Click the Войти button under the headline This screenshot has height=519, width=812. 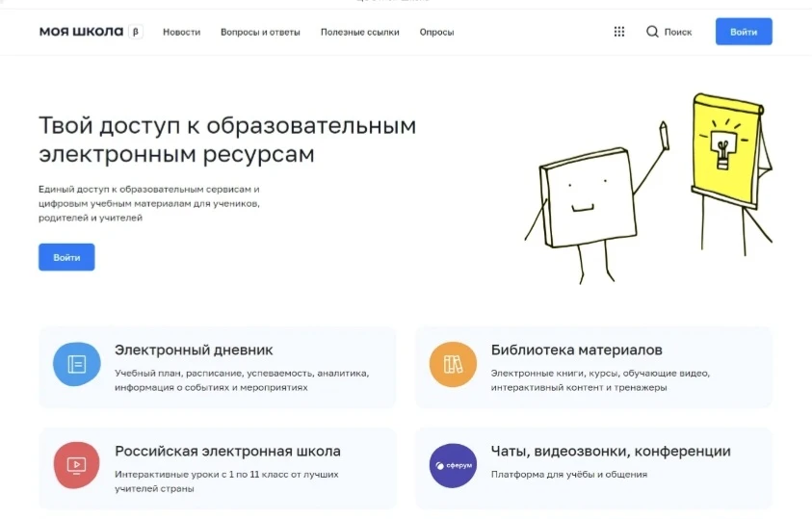coord(66,257)
